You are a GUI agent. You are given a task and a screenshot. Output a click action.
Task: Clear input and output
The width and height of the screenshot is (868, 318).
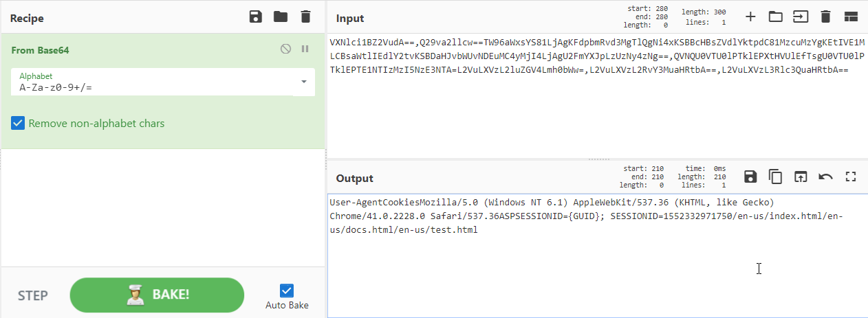click(x=825, y=16)
